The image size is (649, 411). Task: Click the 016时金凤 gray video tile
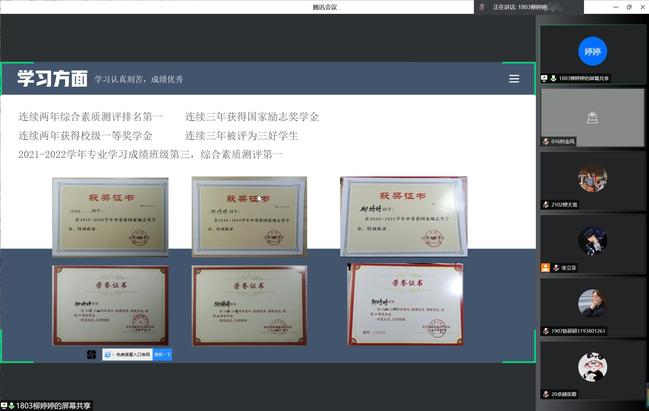pyautogui.click(x=592, y=116)
